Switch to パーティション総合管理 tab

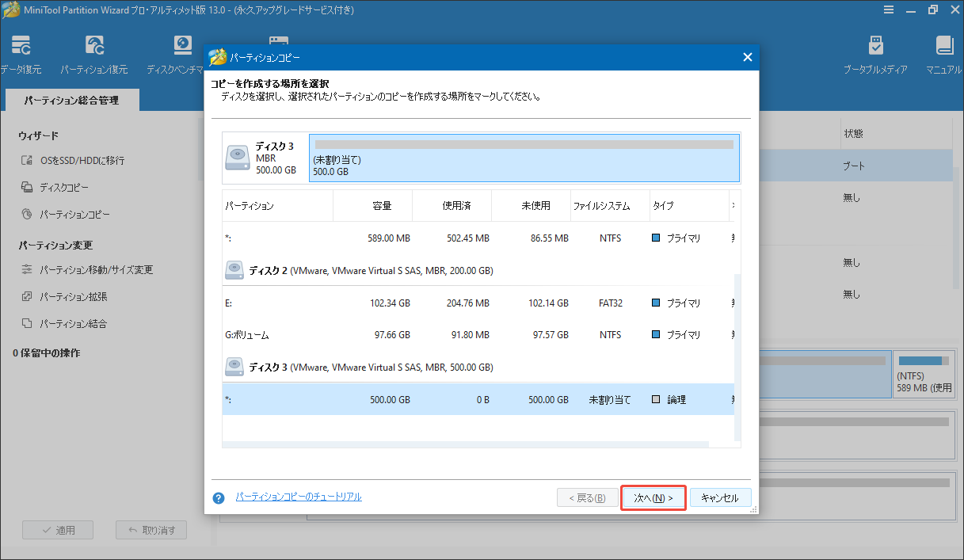pyautogui.click(x=72, y=100)
